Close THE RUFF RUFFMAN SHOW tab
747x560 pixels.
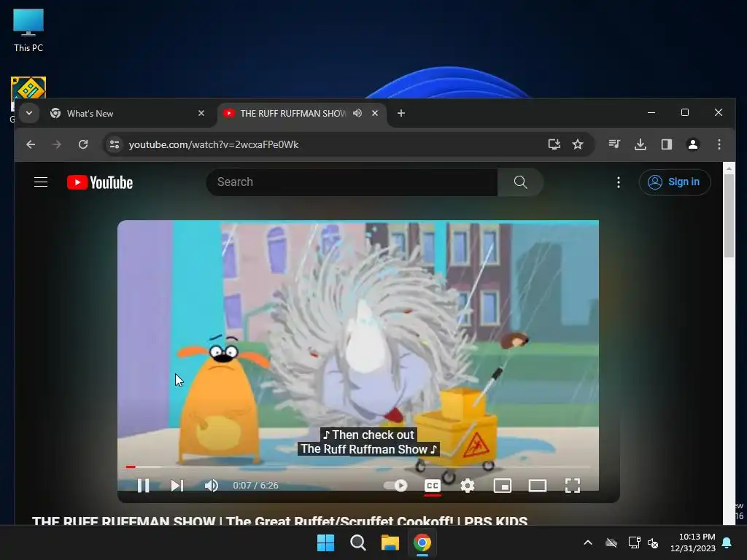click(375, 113)
